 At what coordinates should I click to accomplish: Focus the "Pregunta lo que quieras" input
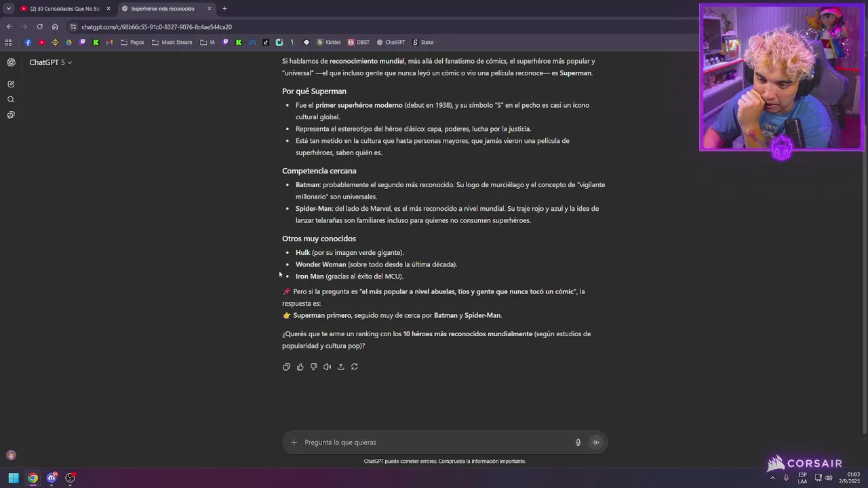point(434,443)
